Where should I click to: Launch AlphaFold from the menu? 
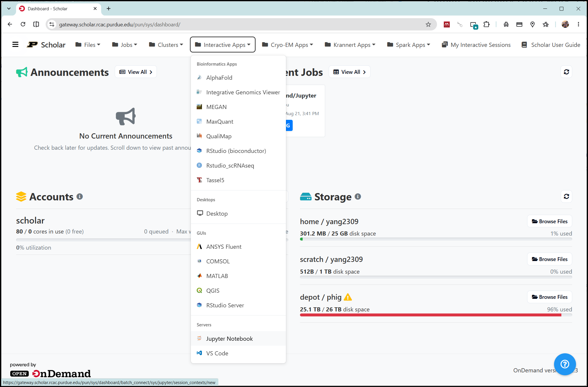[x=238, y=78]
